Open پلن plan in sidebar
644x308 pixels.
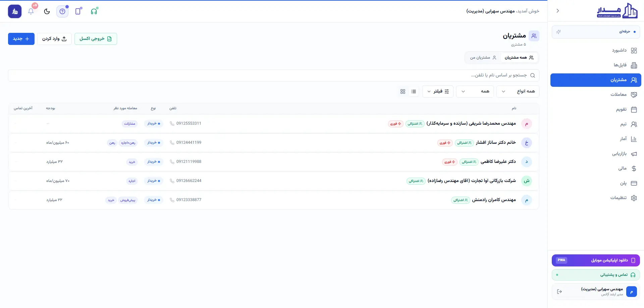[x=596, y=183]
